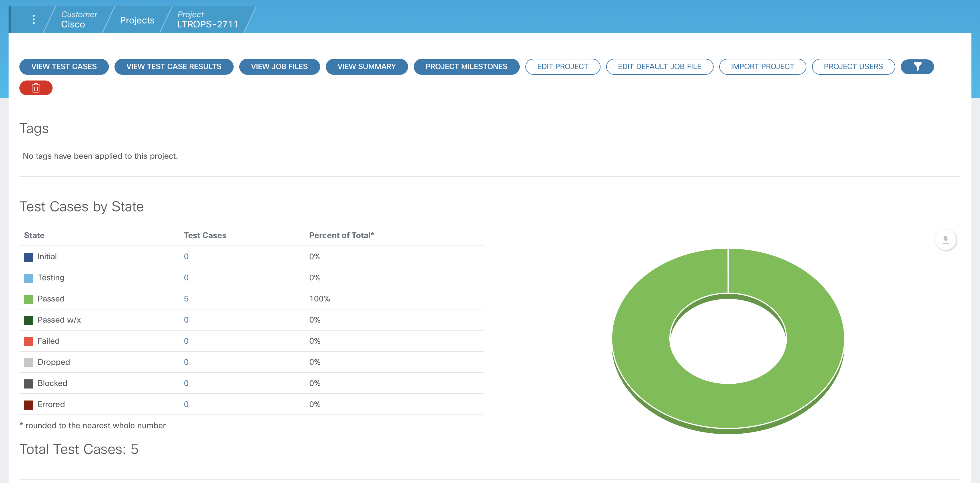Screen dimensions: 980x483
Task: Open the filter funnel button
Action: [917, 67]
